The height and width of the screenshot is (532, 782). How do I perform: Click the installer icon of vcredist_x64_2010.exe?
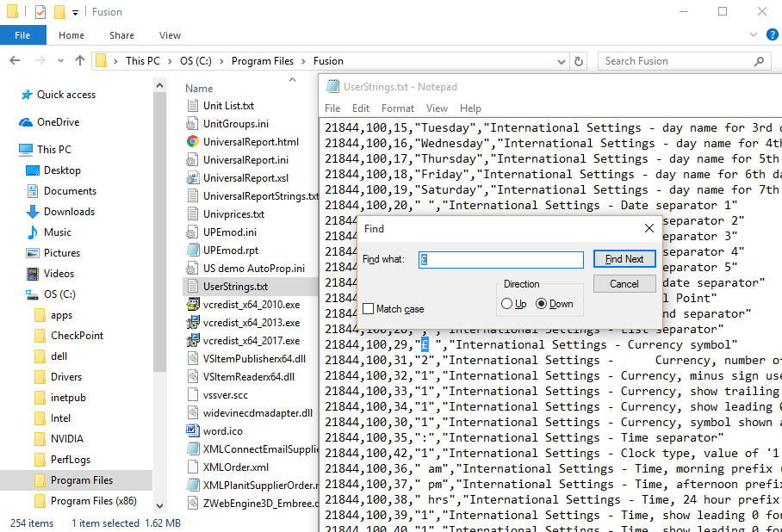[193, 304]
